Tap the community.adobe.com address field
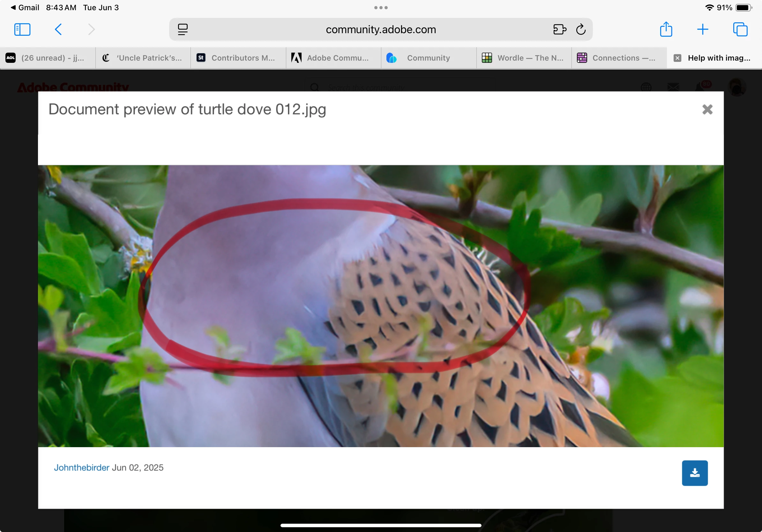Image resolution: width=762 pixels, height=532 pixels. tap(381, 30)
